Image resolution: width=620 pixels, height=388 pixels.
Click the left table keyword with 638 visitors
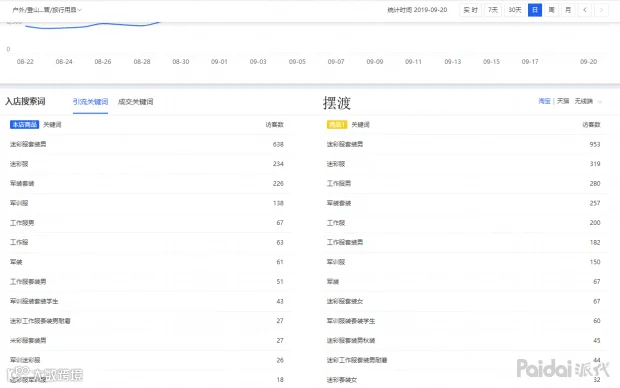tap(28, 144)
